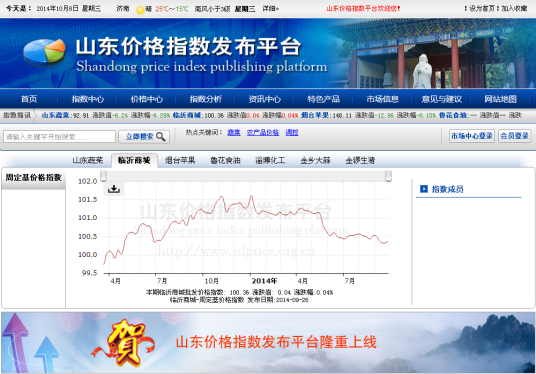
Task: Open the 网站地图 menu
Action: (x=500, y=99)
